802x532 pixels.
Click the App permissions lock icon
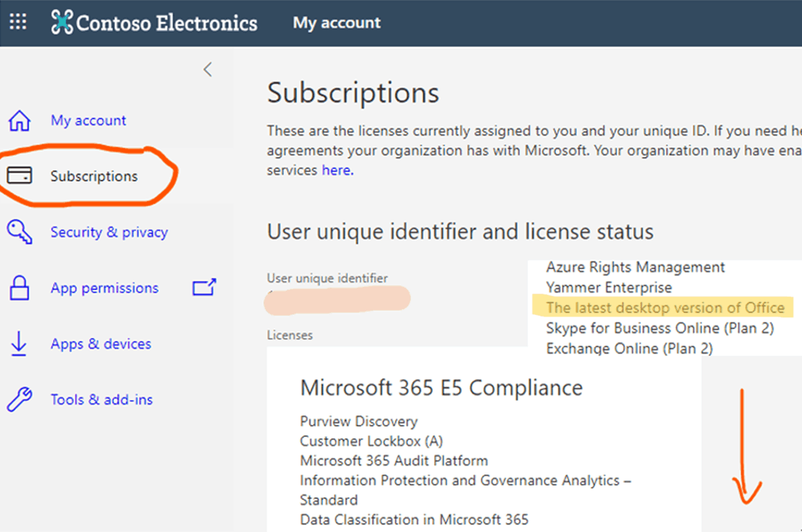pos(18,288)
